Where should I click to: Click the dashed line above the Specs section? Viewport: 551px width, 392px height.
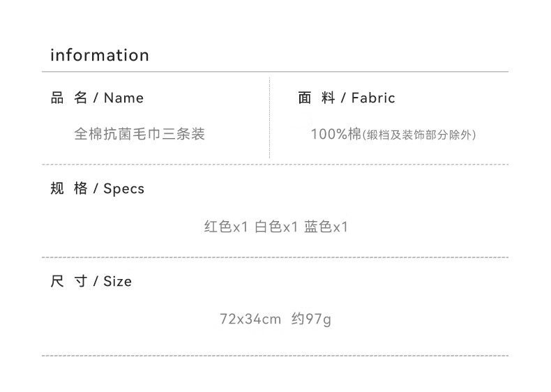point(275,165)
